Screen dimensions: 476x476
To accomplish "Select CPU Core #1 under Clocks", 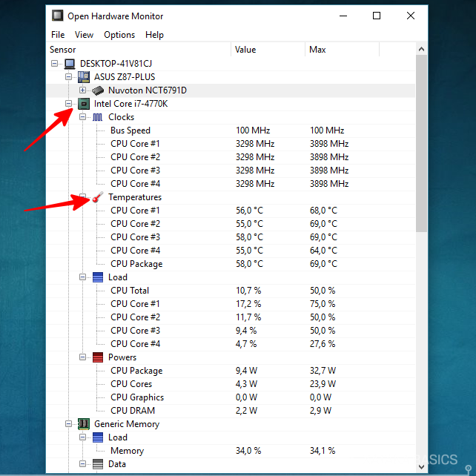I will click(x=231, y=144).
